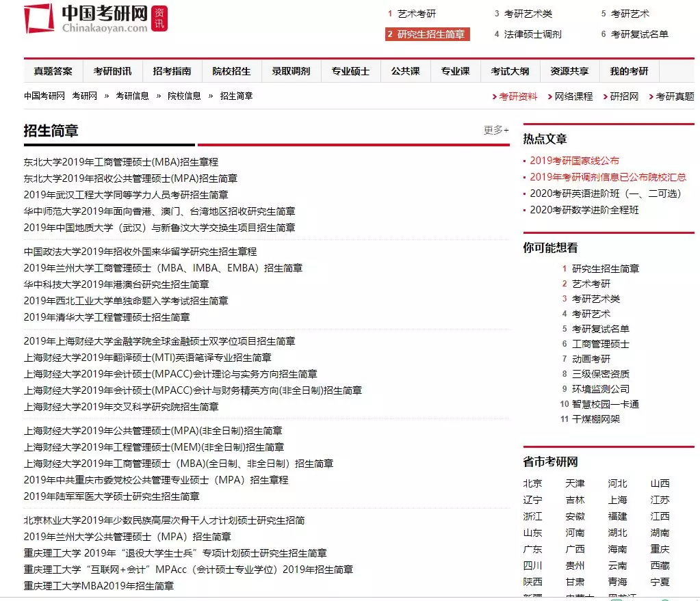Open the 考研资料 quick link
The height and width of the screenshot is (601, 700).
click(518, 97)
